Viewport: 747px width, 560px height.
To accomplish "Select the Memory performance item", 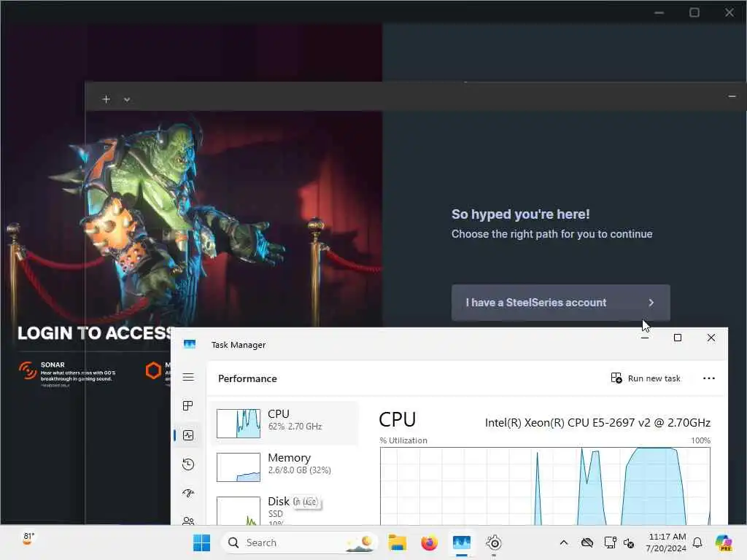I will point(285,467).
